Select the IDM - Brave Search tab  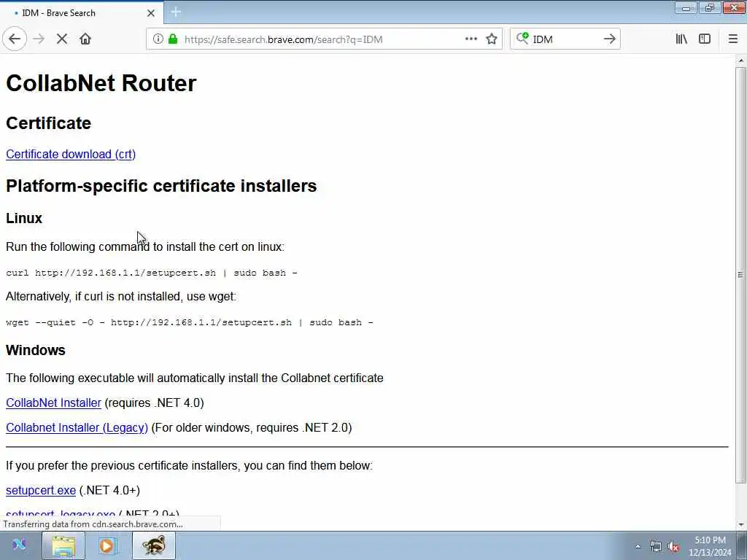82,13
